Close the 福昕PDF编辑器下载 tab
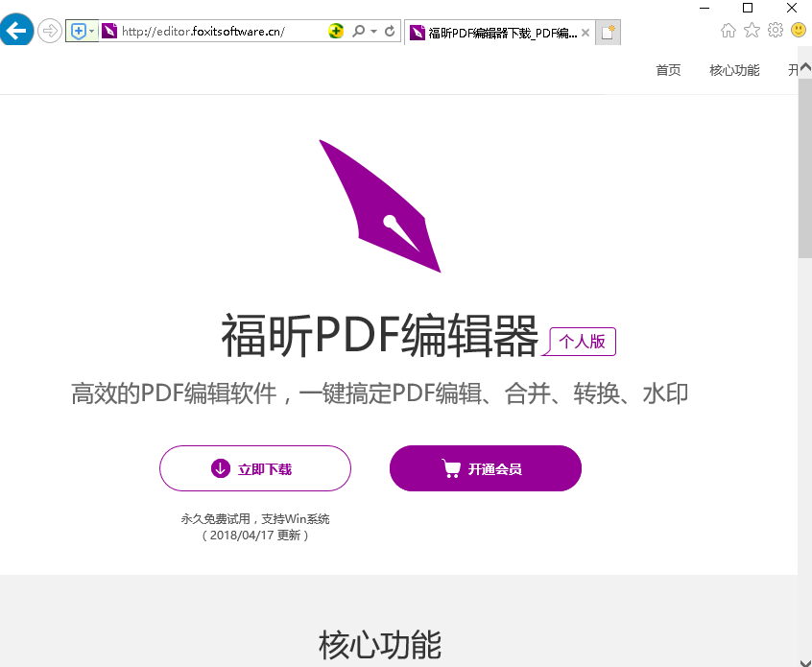The width and height of the screenshot is (812, 667). (x=585, y=33)
